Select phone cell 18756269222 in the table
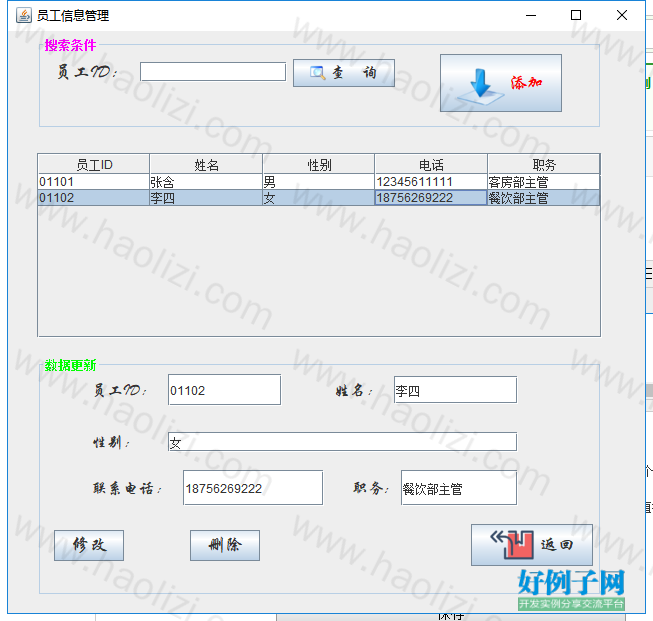This screenshot has width=653, height=621. [431, 198]
